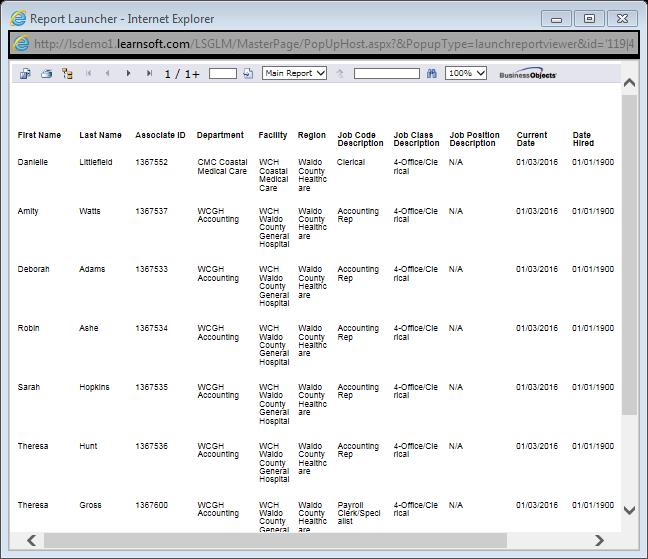Screen dimensions: 648x559
Task: Click the Go to page icon
Action: pyautogui.click(x=248, y=74)
